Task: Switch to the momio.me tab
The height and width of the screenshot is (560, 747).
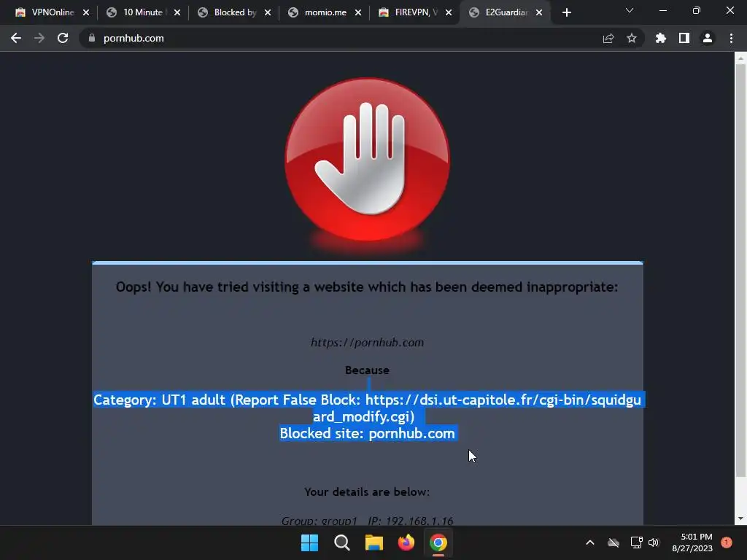Action: point(325,12)
